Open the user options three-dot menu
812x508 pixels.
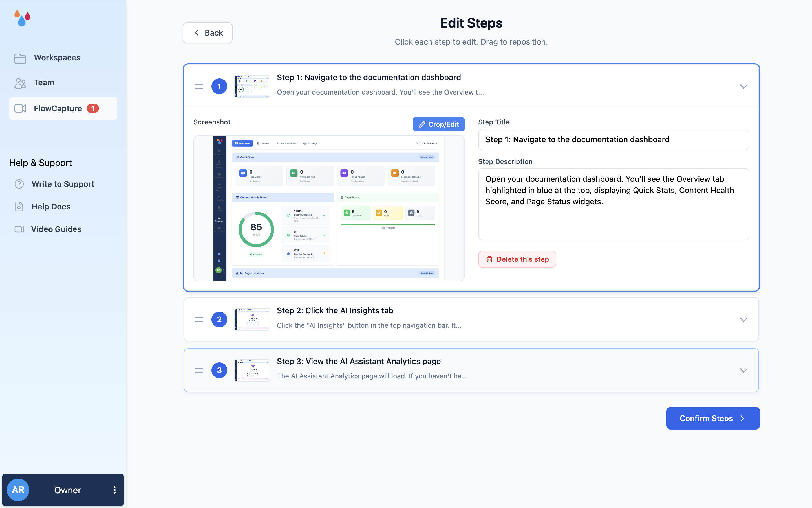[x=114, y=490]
